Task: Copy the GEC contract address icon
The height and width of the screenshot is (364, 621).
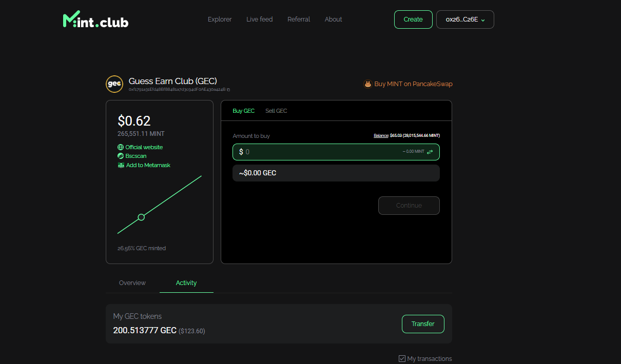Action: click(x=228, y=90)
